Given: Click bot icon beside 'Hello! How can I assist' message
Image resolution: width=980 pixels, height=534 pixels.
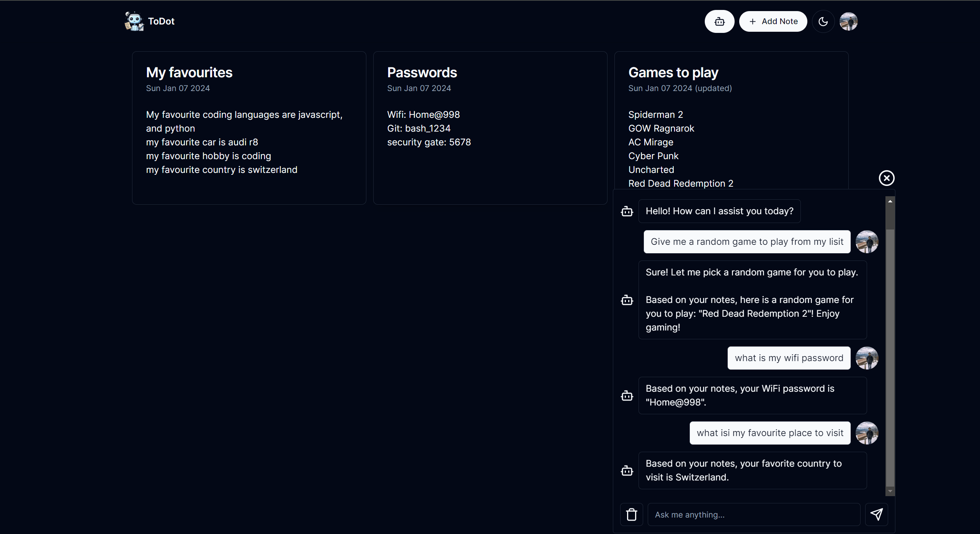Looking at the screenshot, I should click(627, 211).
